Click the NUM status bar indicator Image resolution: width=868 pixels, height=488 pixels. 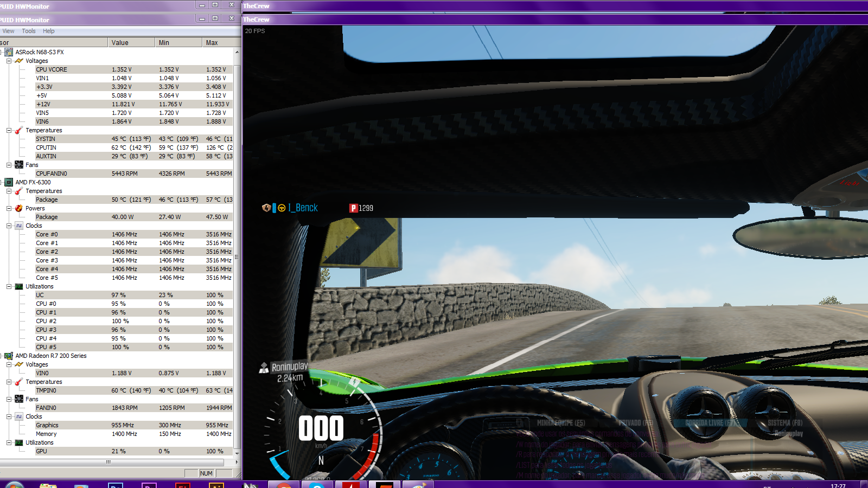[x=206, y=473]
